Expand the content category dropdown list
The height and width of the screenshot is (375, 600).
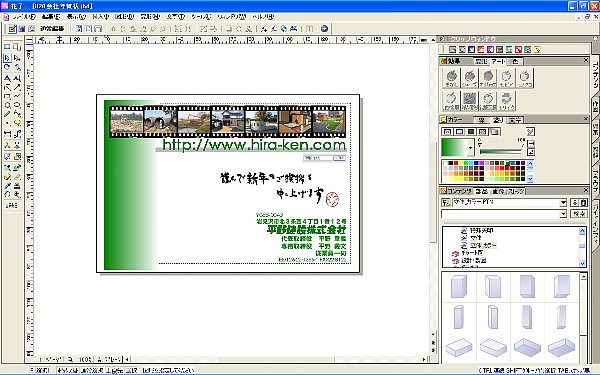pyautogui.click(x=563, y=202)
